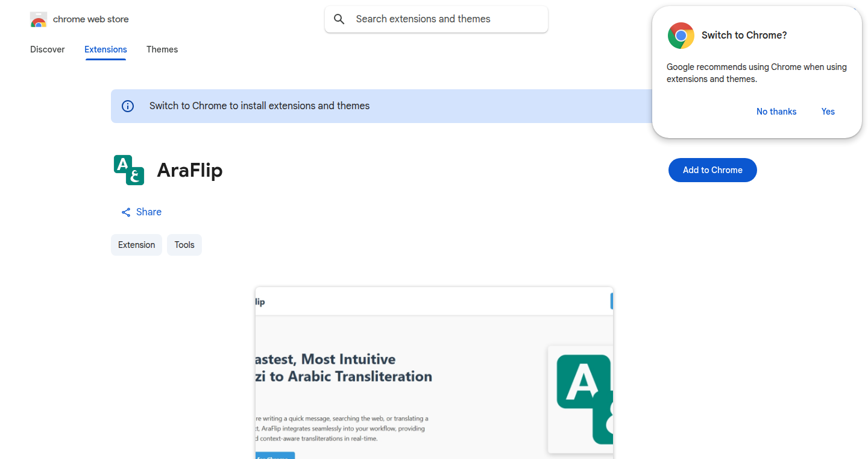
Task: Click the chrome web store title text
Action: (91, 19)
